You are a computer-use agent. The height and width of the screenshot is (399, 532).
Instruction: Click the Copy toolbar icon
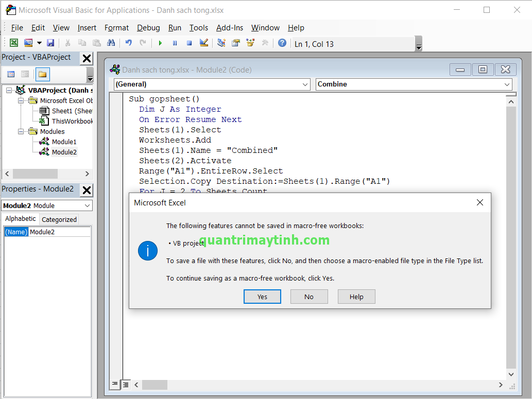pyautogui.click(x=82, y=43)
